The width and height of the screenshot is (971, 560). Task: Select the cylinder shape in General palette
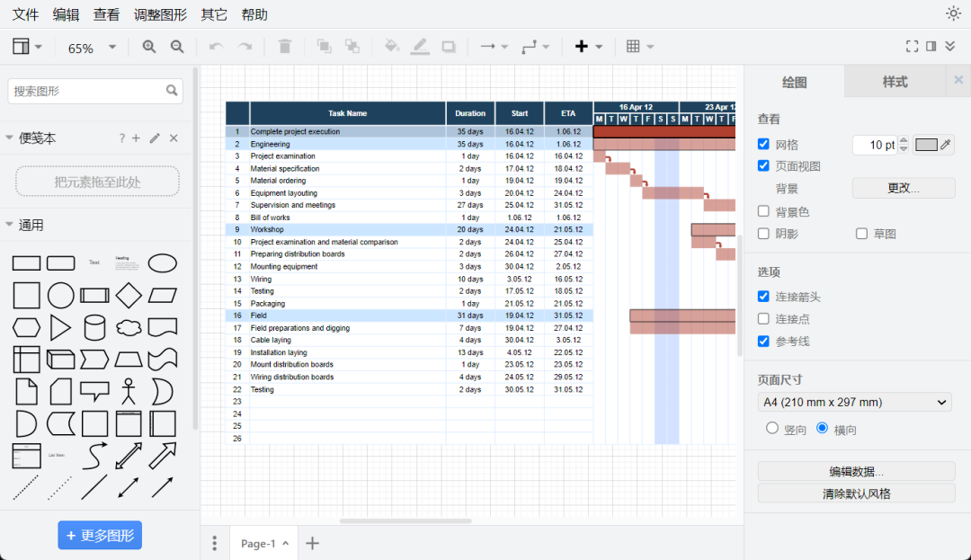point(94,328)
